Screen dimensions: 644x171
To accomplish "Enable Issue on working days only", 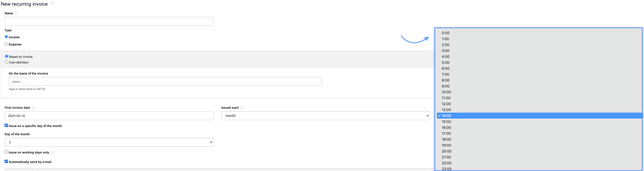I will coord(6,152).
